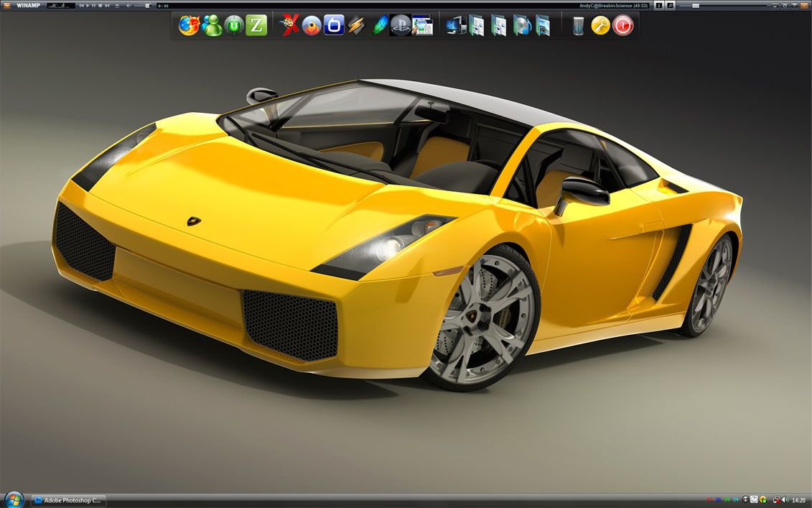
Task: Pause Winamp playback
Action: click(x=94, y=6)
